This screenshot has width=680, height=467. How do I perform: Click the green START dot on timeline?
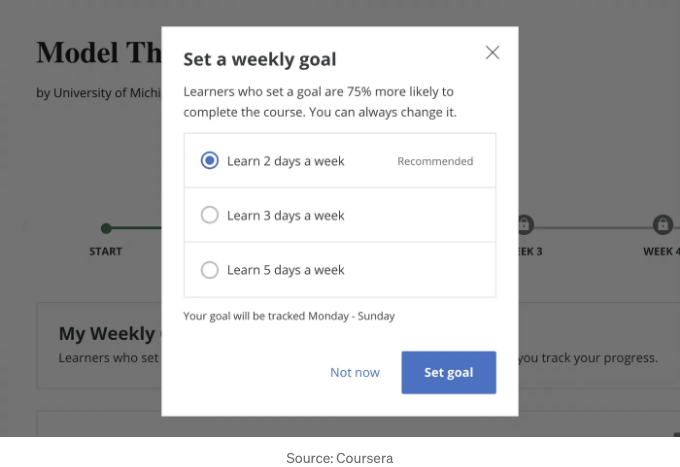pos(106,228)
